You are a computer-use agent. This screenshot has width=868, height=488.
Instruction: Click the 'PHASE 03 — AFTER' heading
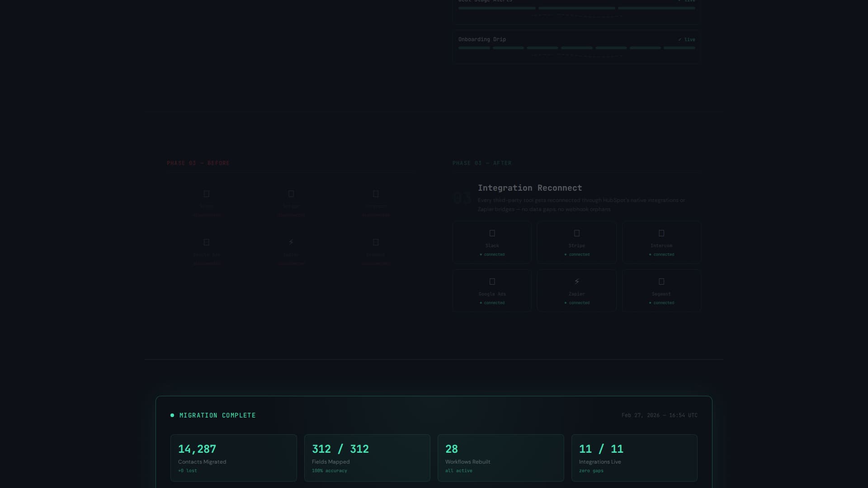click(482, 163)
